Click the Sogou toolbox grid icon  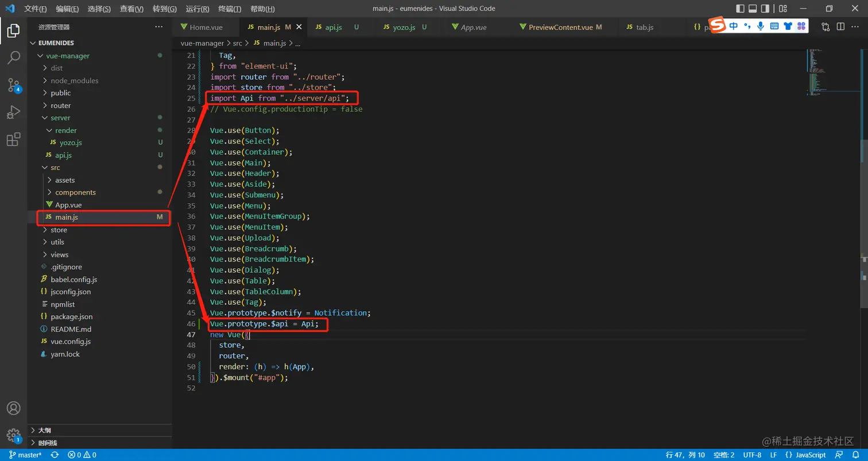(x=801, y=26)
